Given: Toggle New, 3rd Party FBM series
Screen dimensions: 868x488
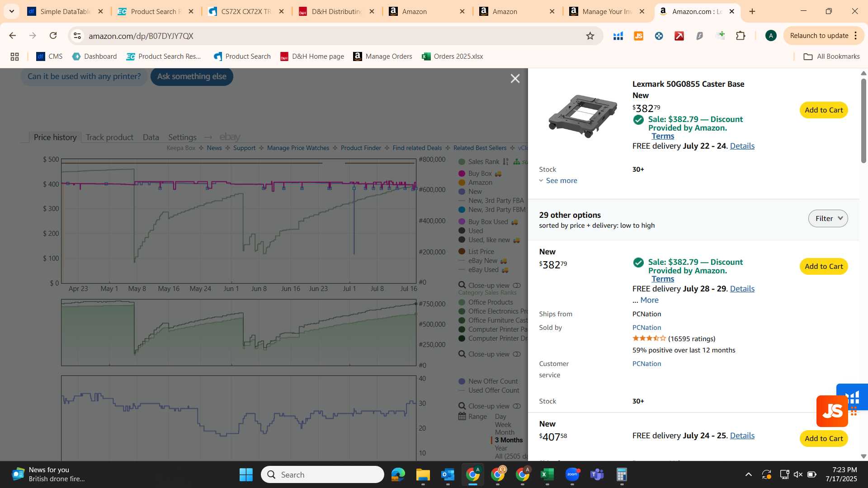Looking at the screenshot, I should [492, 210].
